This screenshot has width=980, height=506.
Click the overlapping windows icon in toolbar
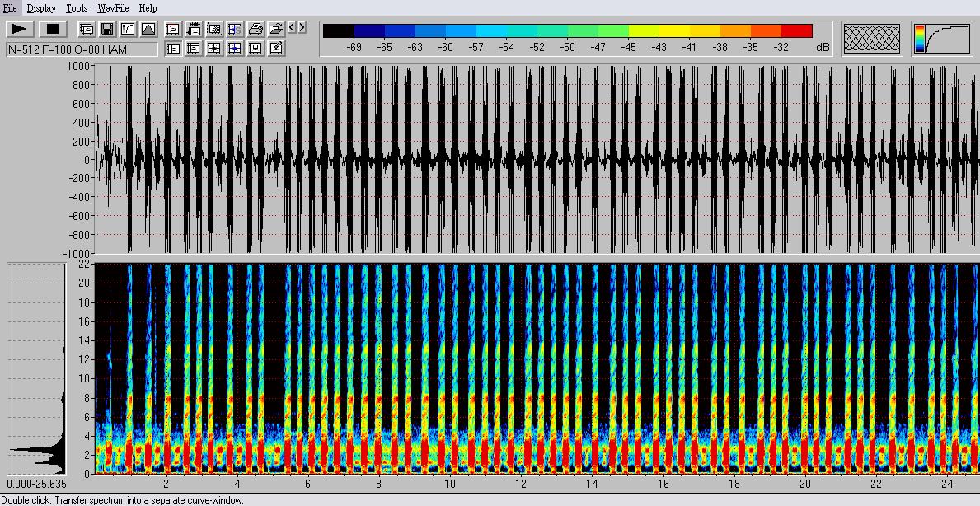point(87,29)
